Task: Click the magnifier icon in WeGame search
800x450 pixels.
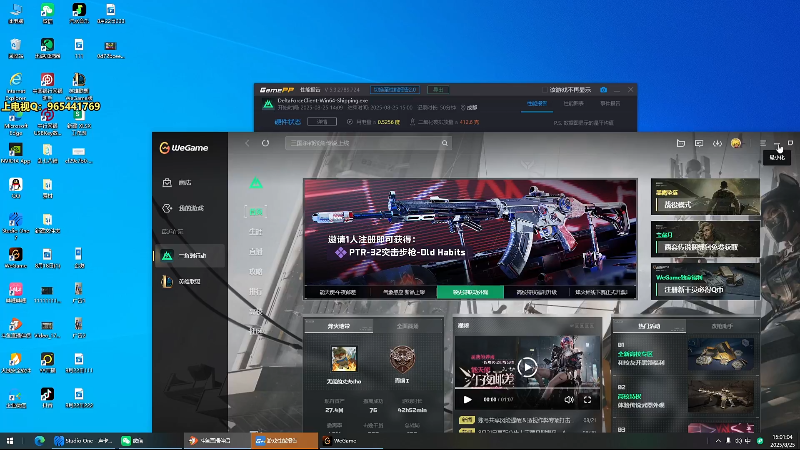Action: click(445, 143)
